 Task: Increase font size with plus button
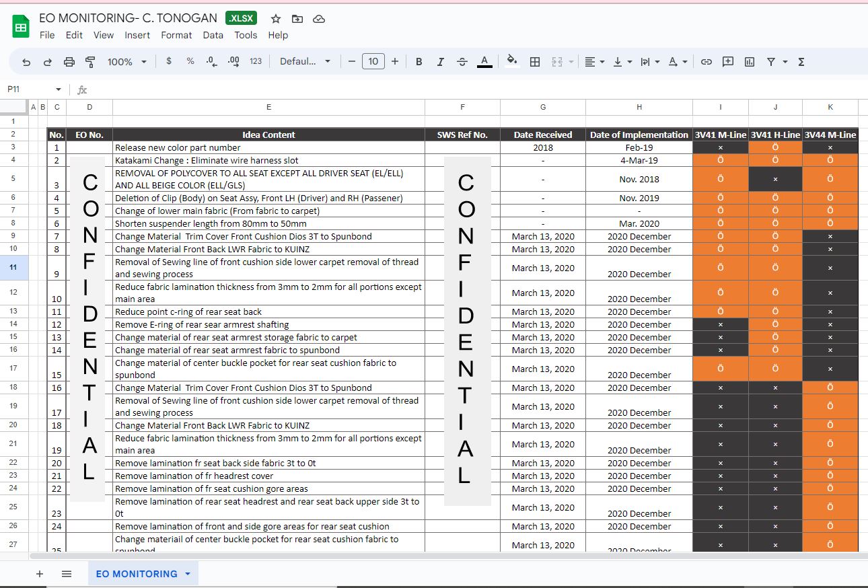click(x=395, y=62)
